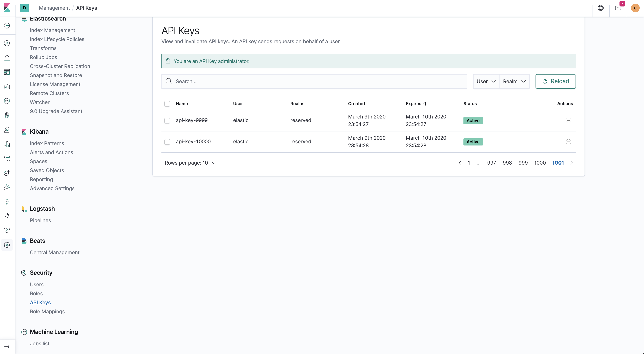Viewport: 644px width, 354px height.
Task: Go to Saved Objects under Kibana
Action: (x=47, y=170)
